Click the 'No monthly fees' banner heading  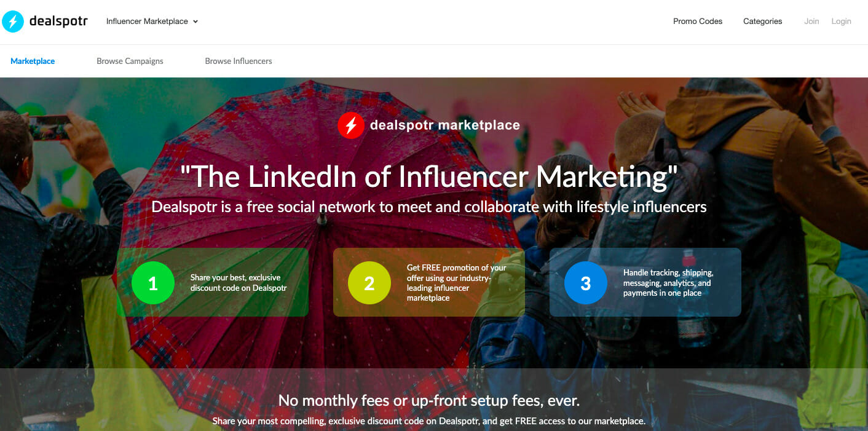point(428,401)
